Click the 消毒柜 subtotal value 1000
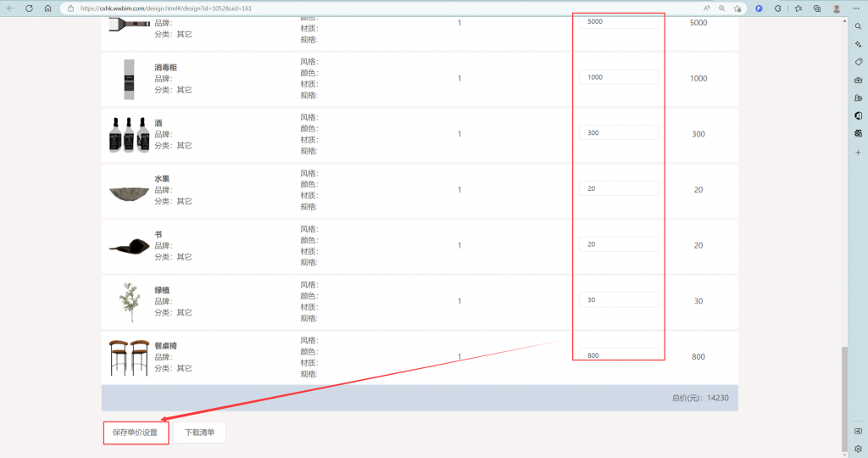Image resolution: width=868 pixels, height=458 pixels. click(x=698, y=79)
